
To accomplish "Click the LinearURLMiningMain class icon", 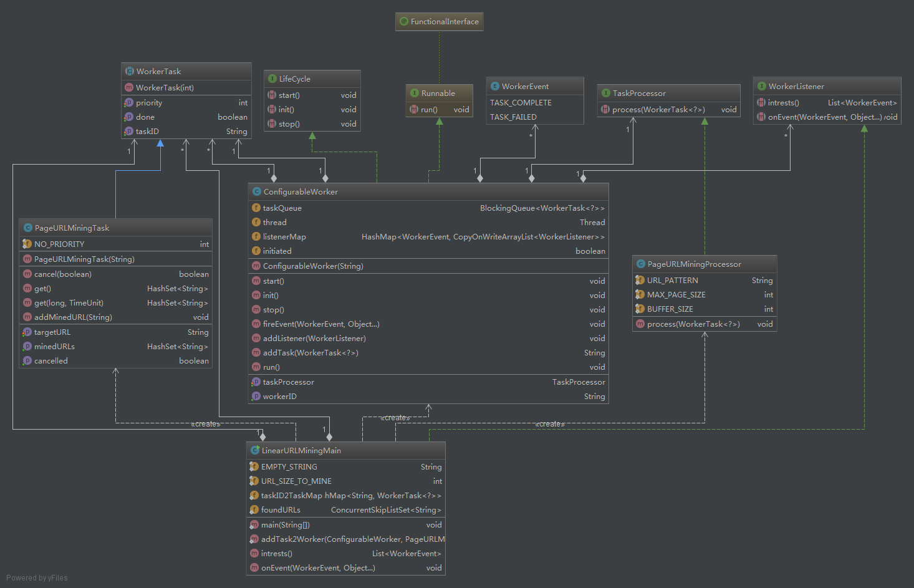I will (x=255, y=450).
